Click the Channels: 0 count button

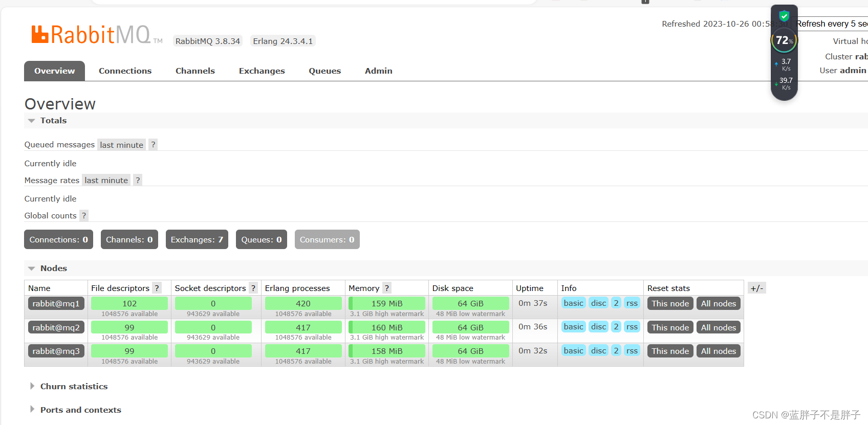click(x=129, y=239)
